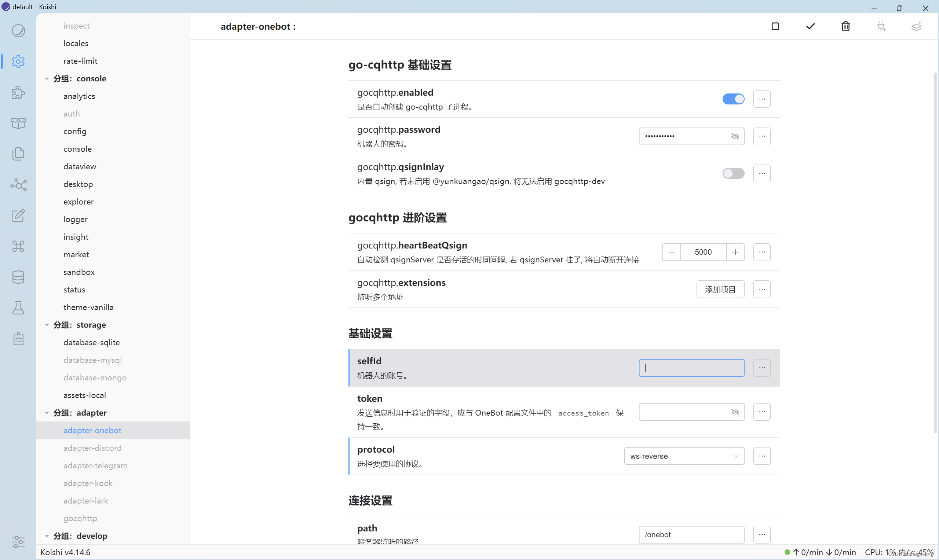
Task: Open the protocol ws-reverse dropdown
Action: click(684, 456)
